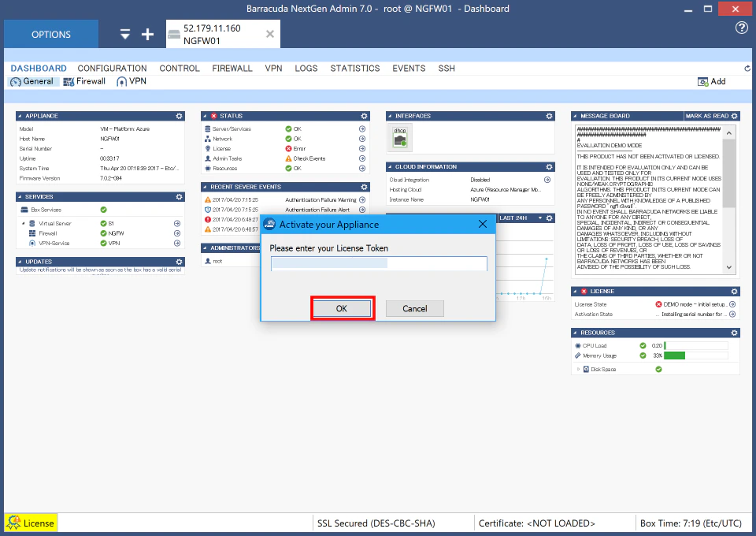Click the Add dashboard element button
The width and height of the screenshot is (756, 536).
[x=712, y=82]
